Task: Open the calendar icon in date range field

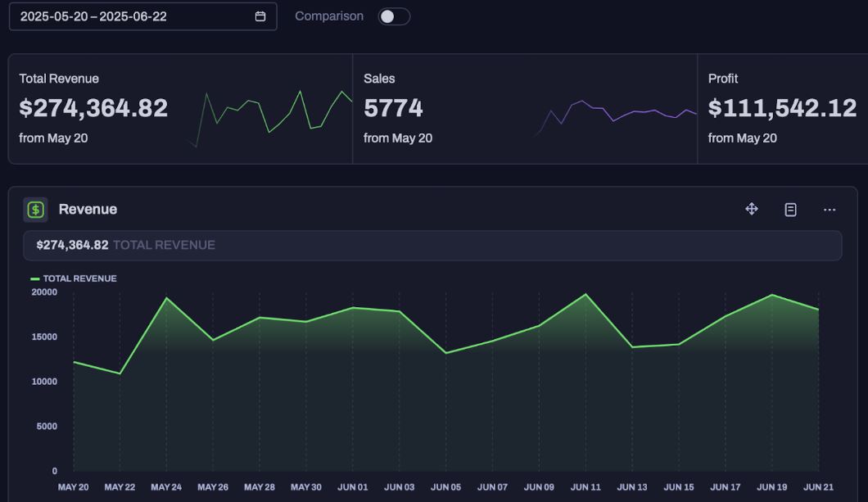Action: 260,16
